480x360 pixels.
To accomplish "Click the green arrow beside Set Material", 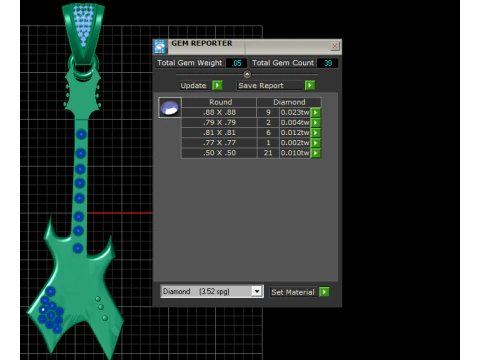I will click(324, 292).
